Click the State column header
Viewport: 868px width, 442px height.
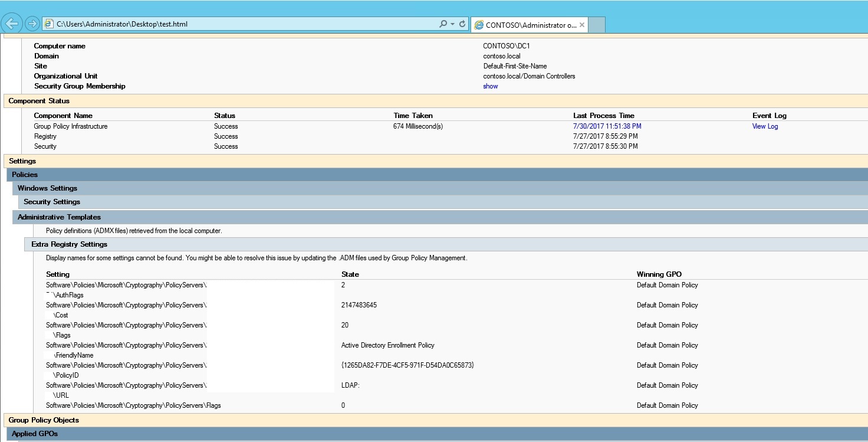[x=350, y=274]
